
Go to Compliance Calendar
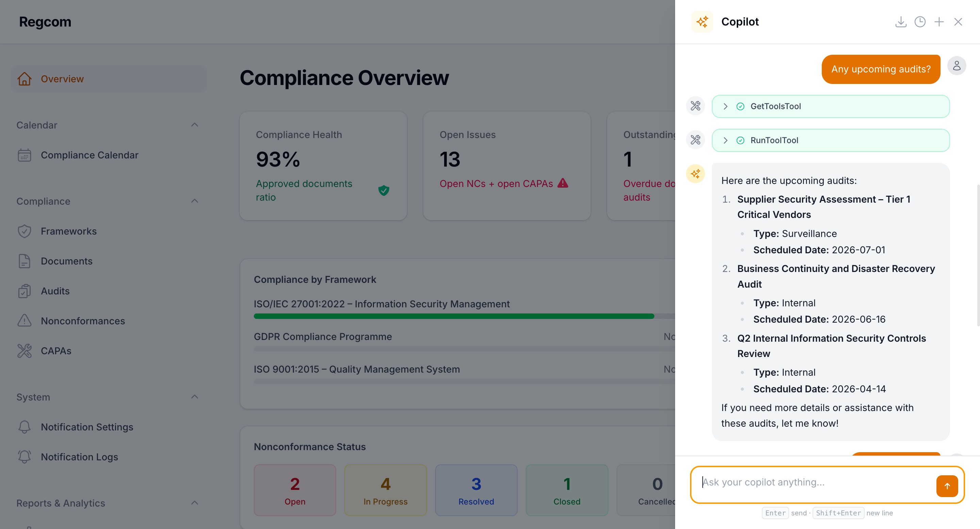109,155
